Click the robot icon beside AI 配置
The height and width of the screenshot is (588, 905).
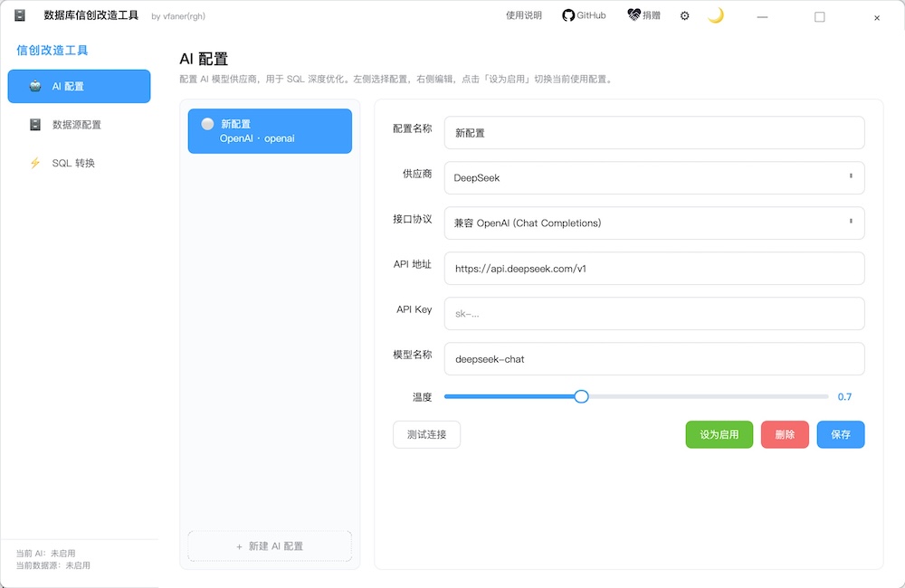[x=35, y=86]
